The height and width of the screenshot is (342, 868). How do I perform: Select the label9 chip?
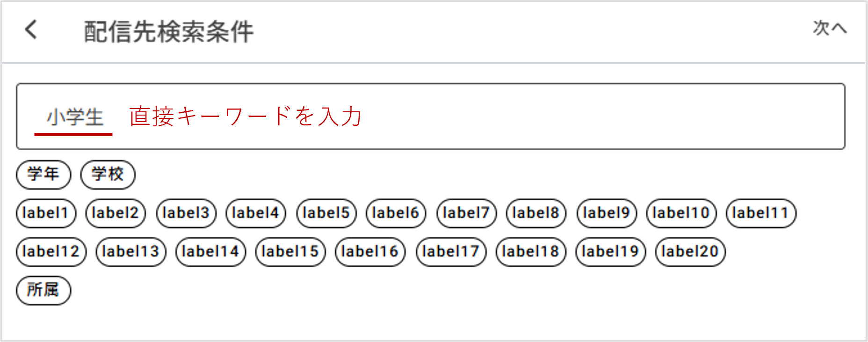click(607, 213)
